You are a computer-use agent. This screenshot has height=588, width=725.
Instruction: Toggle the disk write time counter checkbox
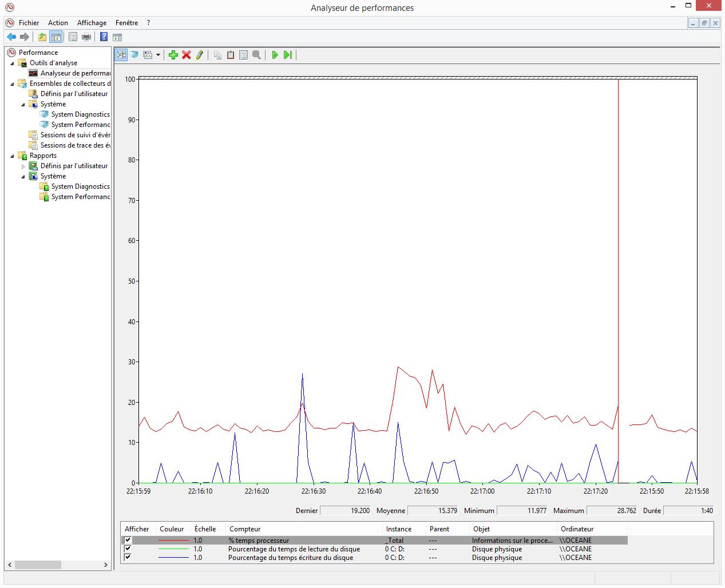click(128, 557)
